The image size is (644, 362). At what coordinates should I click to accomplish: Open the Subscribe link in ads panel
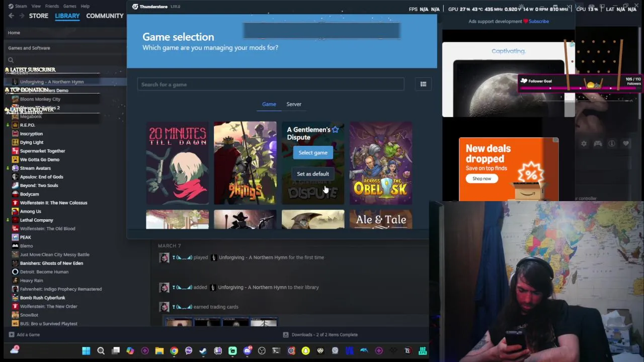point(539,21)
